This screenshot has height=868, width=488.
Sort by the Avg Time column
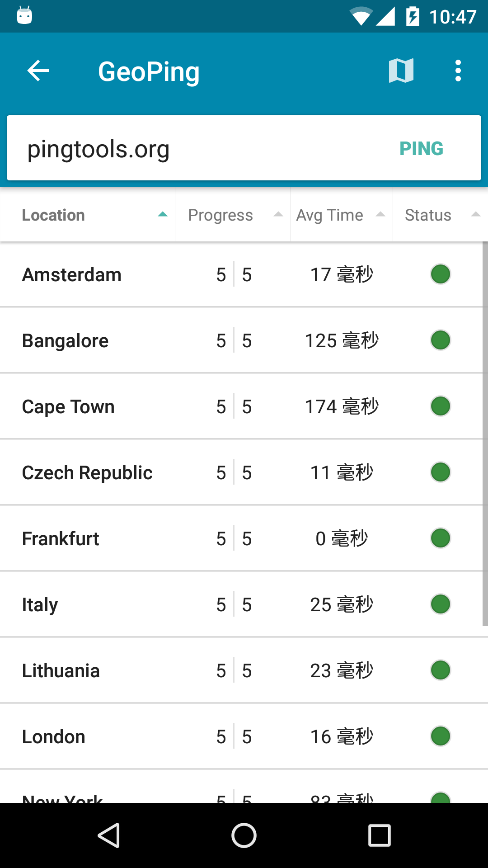(x=342, y=215)
